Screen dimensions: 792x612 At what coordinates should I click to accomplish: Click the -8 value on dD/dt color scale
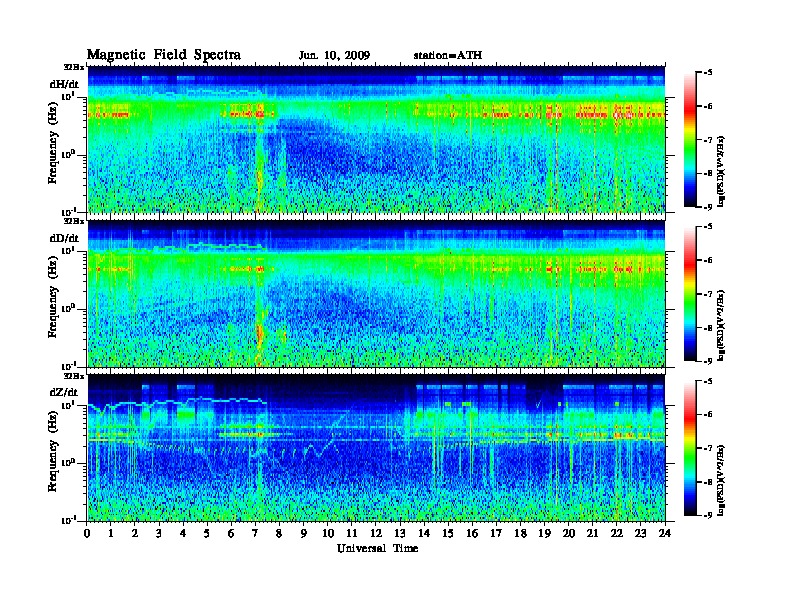click(x=708, y=327)
